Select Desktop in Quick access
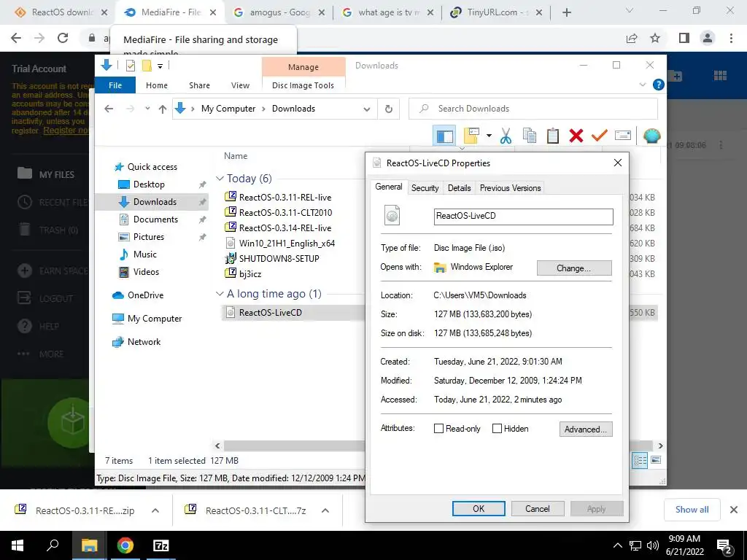This screenshot has height=560, width=747. (149, 184)
